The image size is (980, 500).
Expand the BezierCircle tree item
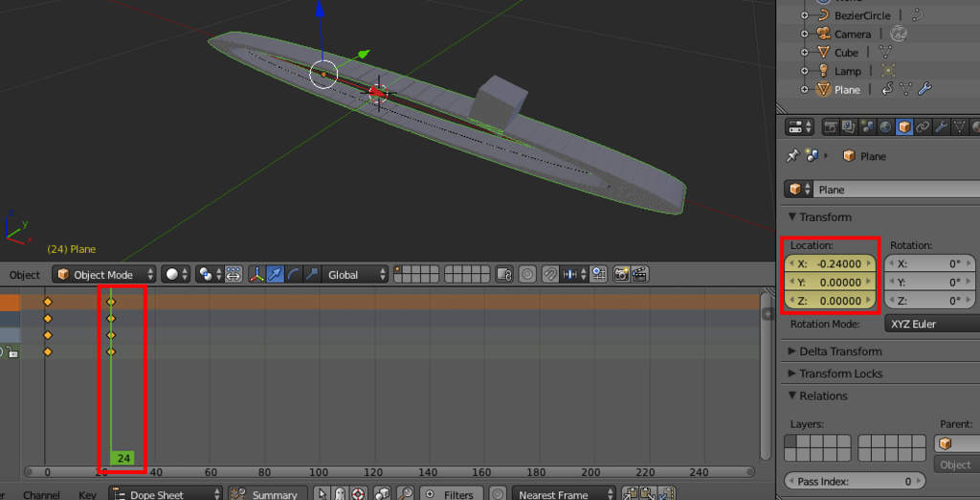pos(804,15)
